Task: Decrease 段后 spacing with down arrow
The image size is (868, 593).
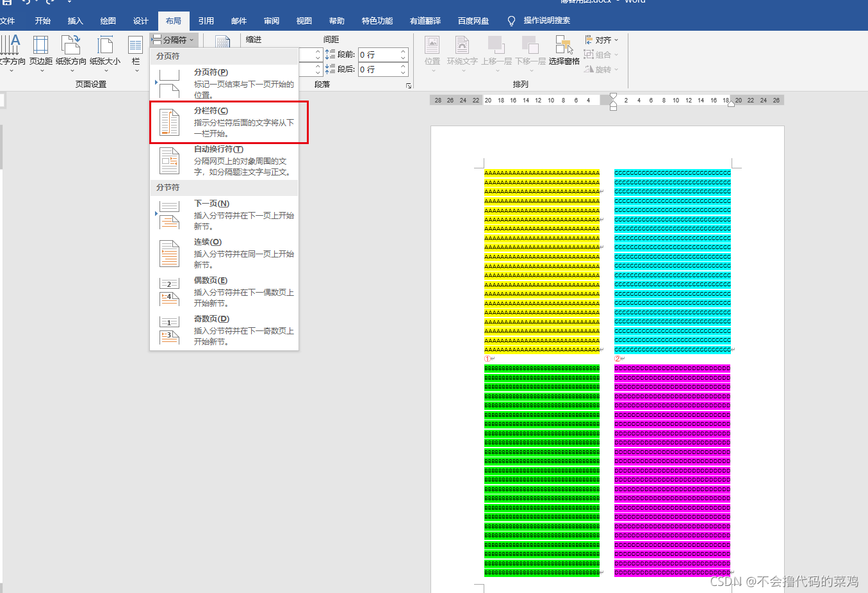Action: click(404, 72)
